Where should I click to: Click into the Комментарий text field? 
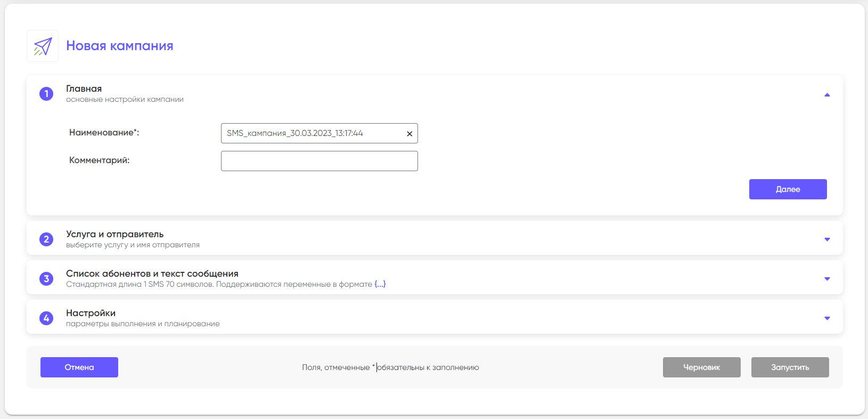319,161
